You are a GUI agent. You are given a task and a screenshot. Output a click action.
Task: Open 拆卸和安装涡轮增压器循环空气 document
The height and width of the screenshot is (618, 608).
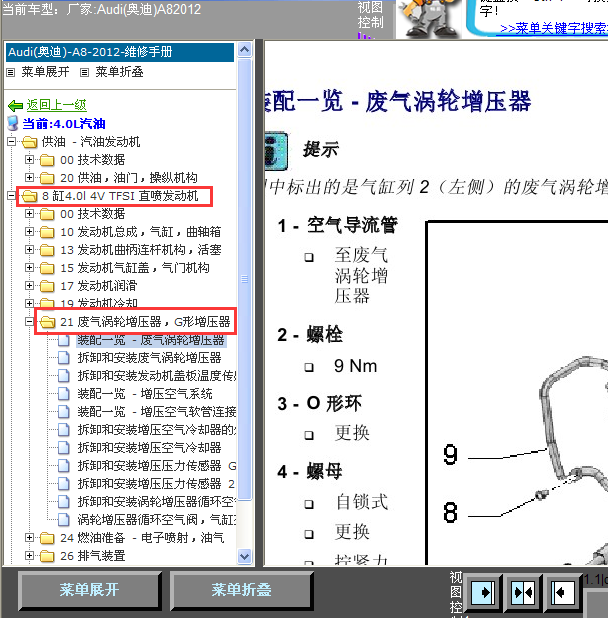click(x=156, y=502)
